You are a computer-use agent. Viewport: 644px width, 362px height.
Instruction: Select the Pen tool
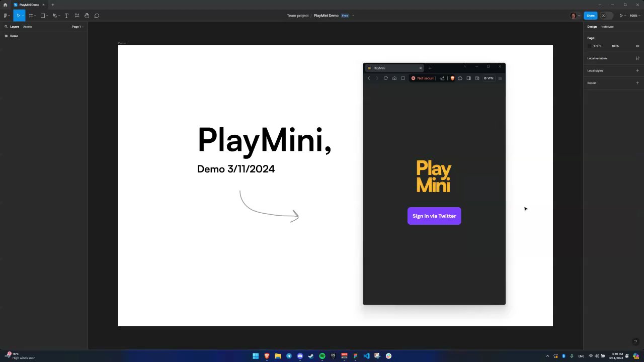(54, 16)
